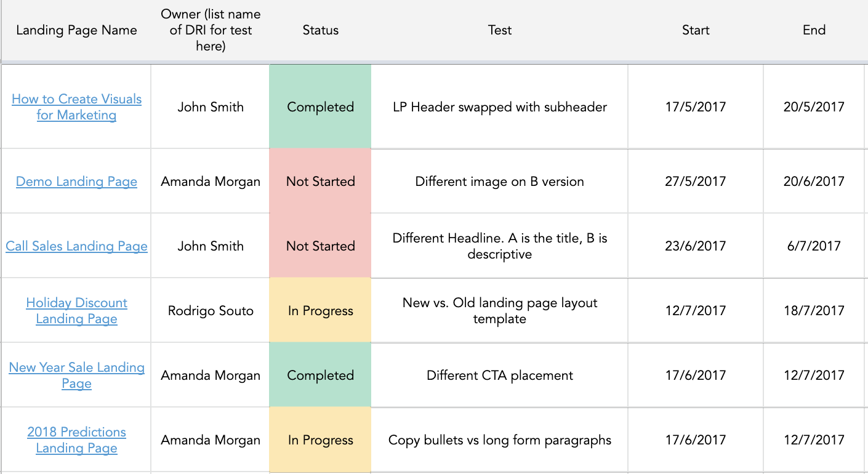Select the Status column header
Image resolution: width=868 pixels, height=474 pixels.
(x=320, y=30)
